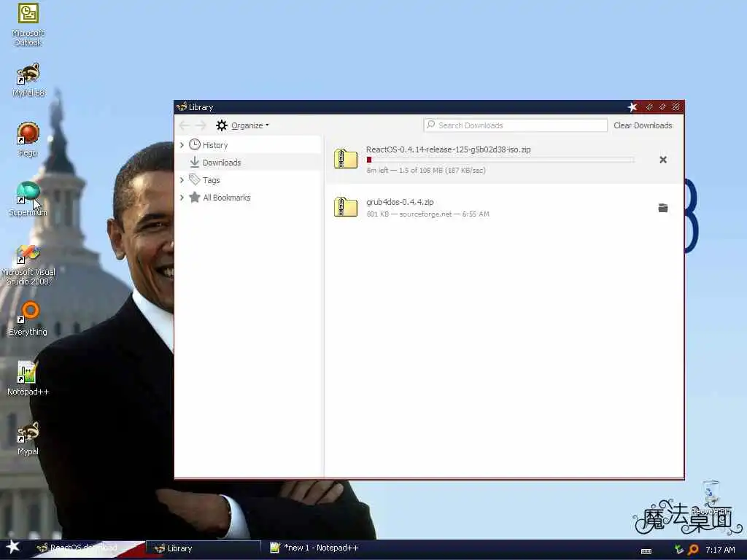Select the Everything desktop shortcut
Image resolution: width=747 pixels, height=560 pixels.
click(x=28, y=319)
